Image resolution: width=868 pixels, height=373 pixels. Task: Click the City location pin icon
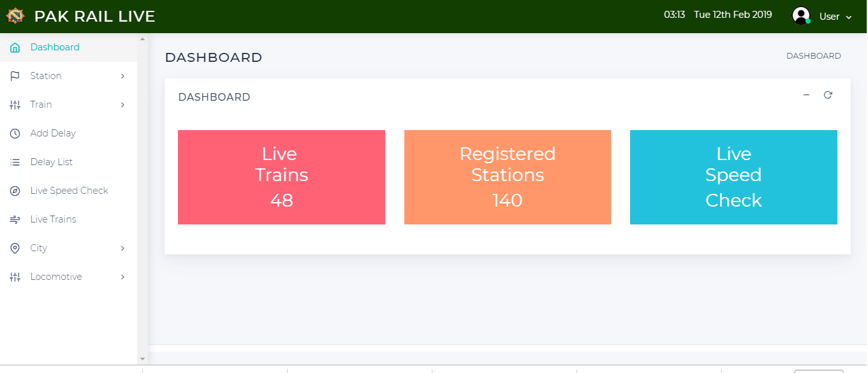click(x=15, y=249)
